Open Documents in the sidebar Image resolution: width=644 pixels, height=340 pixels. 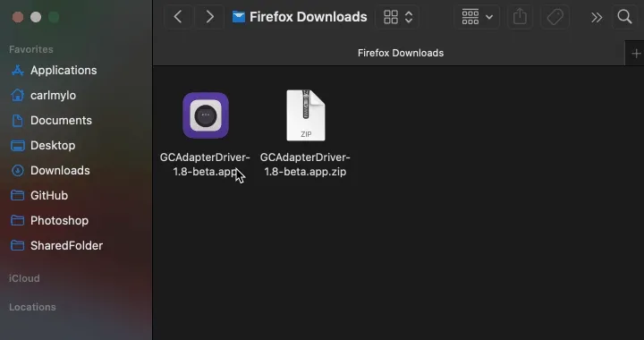click(61, 120)
